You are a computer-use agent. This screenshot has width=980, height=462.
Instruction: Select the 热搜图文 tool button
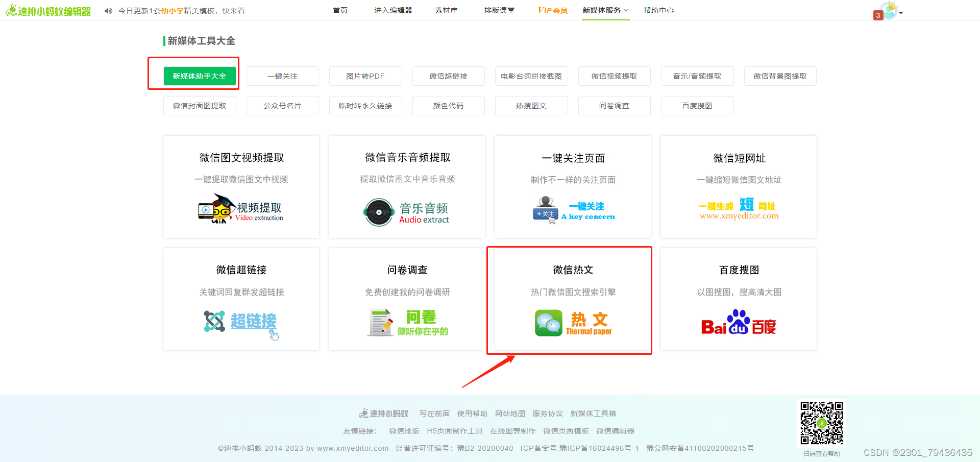(x=531, y=106)
